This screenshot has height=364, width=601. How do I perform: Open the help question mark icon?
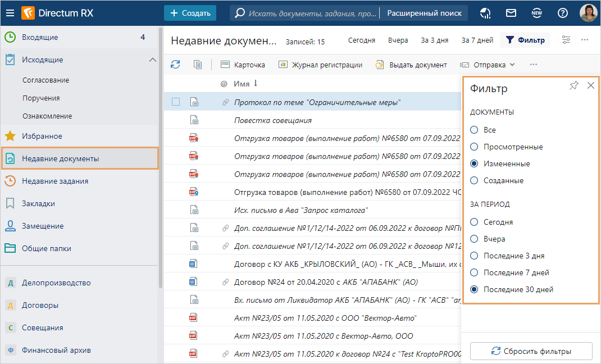[x=562, y=13]
